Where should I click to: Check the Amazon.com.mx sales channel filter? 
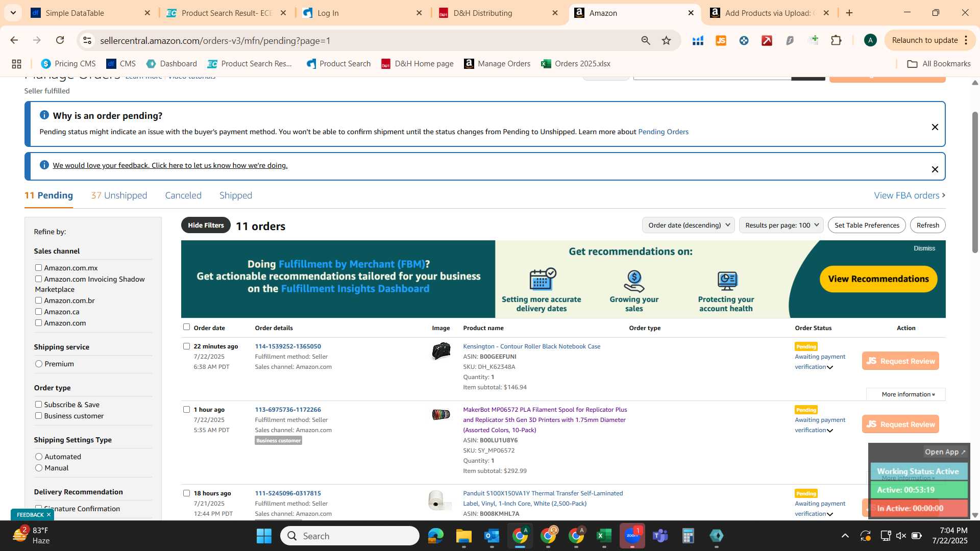tap(38, 267)
